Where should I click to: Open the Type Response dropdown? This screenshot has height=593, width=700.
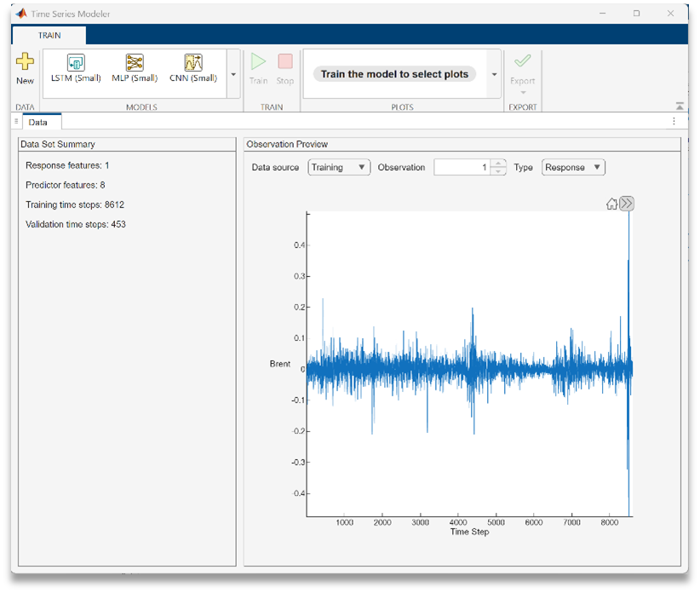pos(573,168)
